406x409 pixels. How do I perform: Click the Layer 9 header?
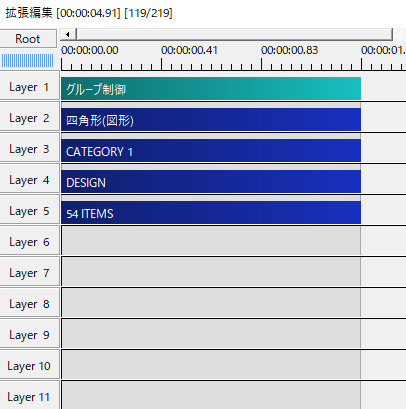[x=29, y=335]
